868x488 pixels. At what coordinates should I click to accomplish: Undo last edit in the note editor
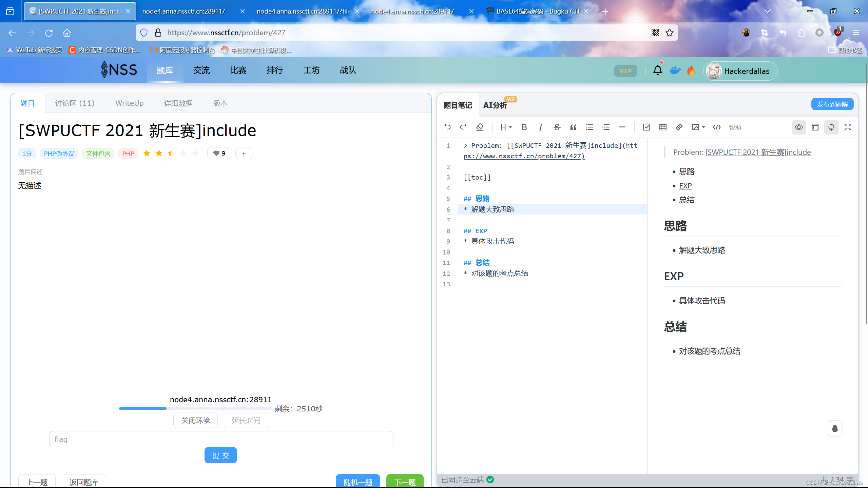click(447, 127)
